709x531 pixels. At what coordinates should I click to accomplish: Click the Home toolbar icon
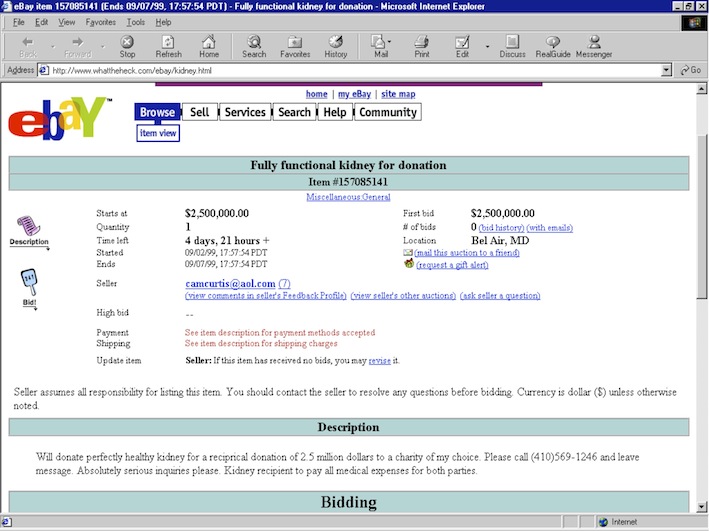[x=209, y=46]
